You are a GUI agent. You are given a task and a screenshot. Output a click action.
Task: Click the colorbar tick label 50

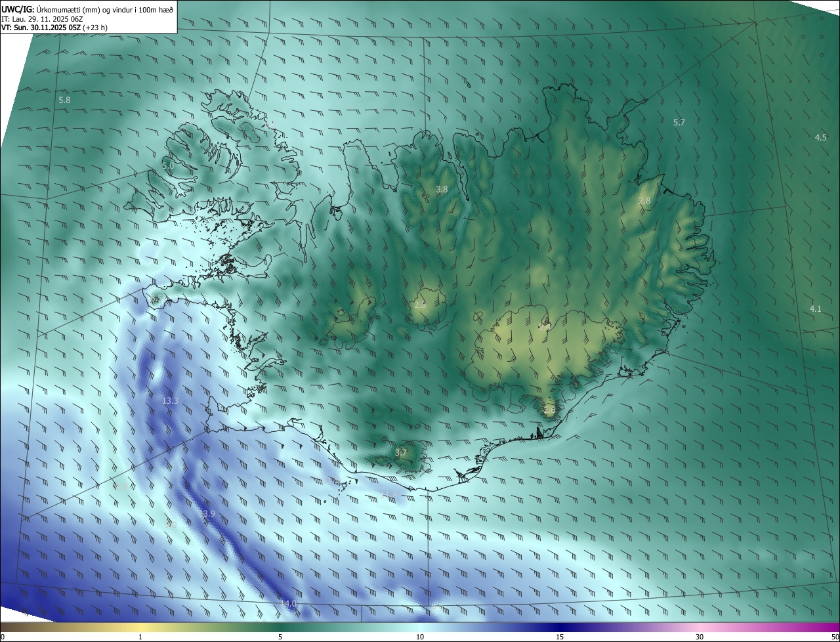coord(835,637)
